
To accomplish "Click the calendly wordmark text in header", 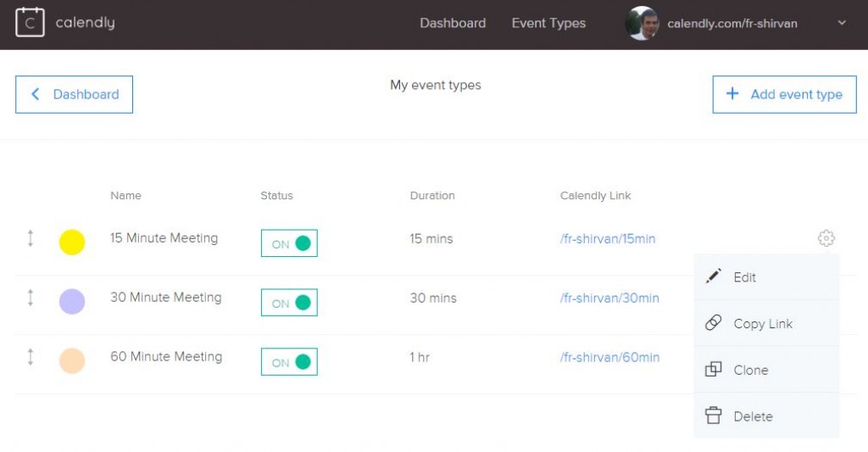I will tap(86, 23).
